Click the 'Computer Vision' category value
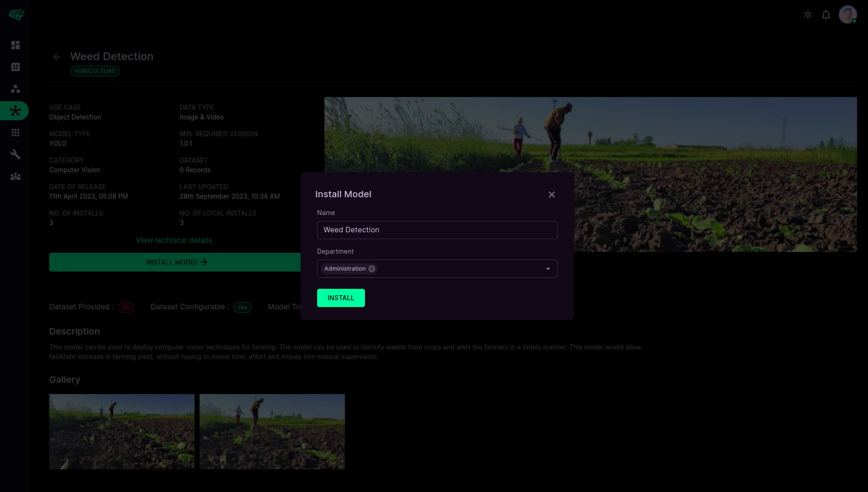868x492 pixels. tap(75, 170)
